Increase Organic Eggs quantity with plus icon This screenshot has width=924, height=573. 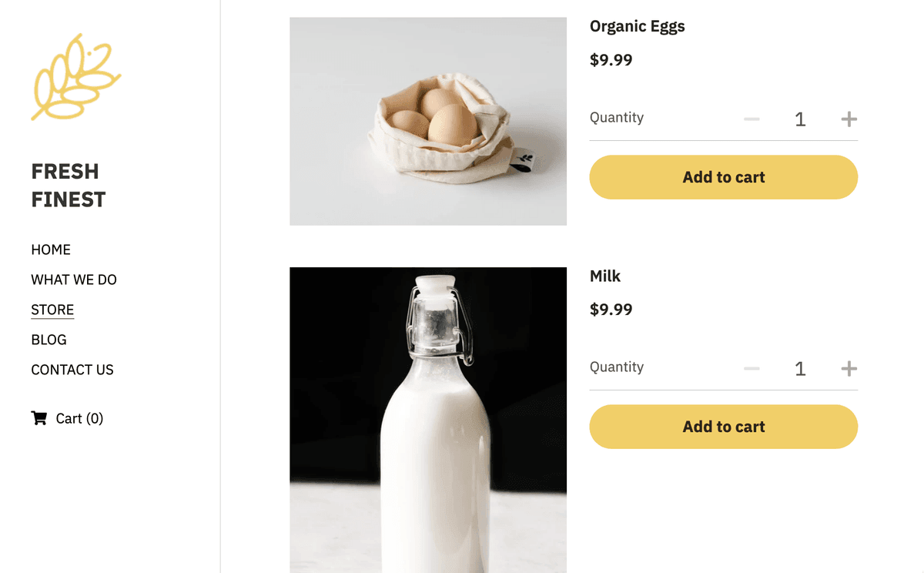pyautogui.click(x=849, y=119)
